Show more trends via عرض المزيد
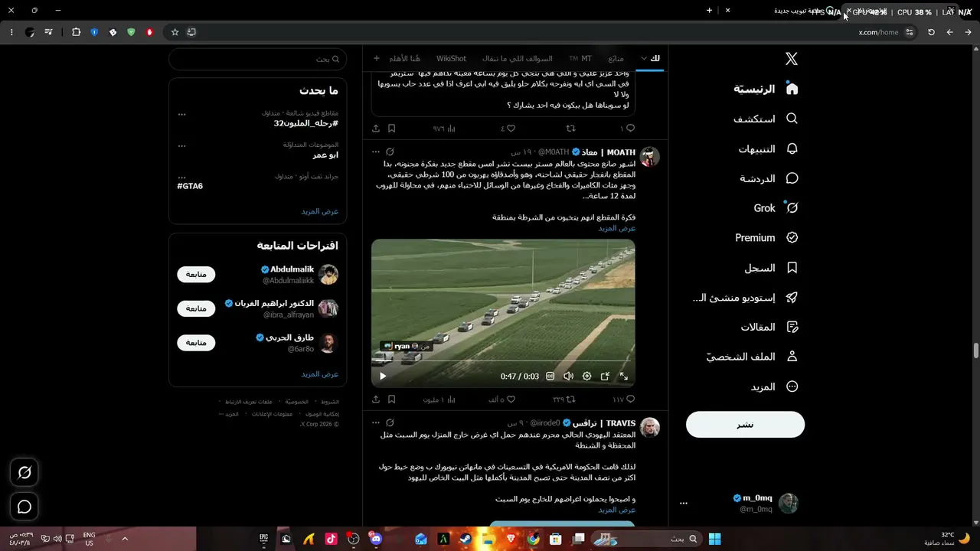The height and width of the screenshot is (551, 980). [320, 211]
